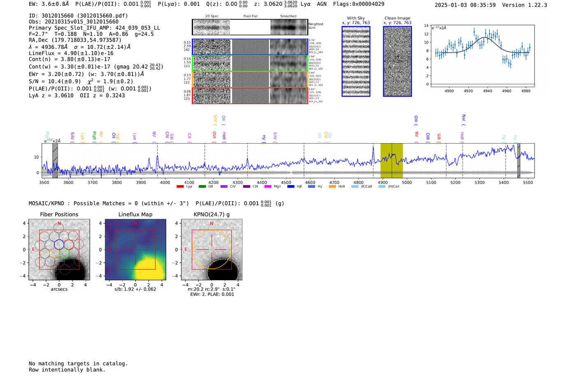This screenshot has height=392, width=576.
Task: Click the green OII legend swatch
Action: pyautogui.click(x=202, y=187)
